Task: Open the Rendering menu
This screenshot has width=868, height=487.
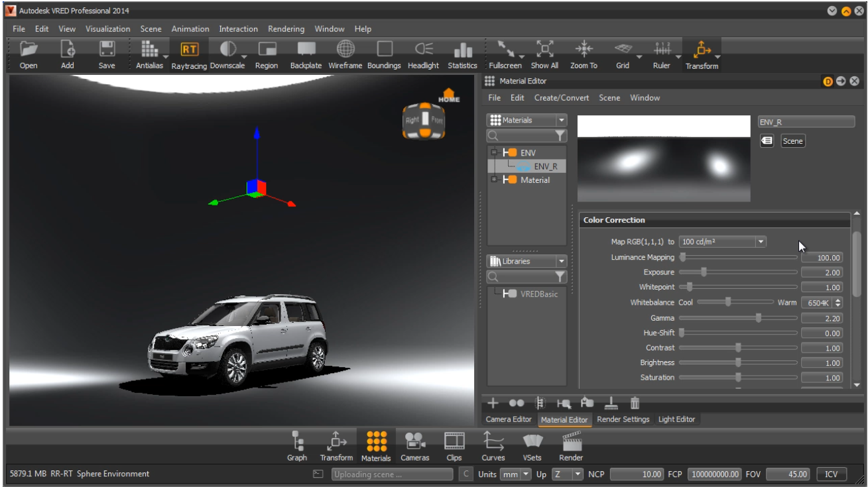Action: 286,29
